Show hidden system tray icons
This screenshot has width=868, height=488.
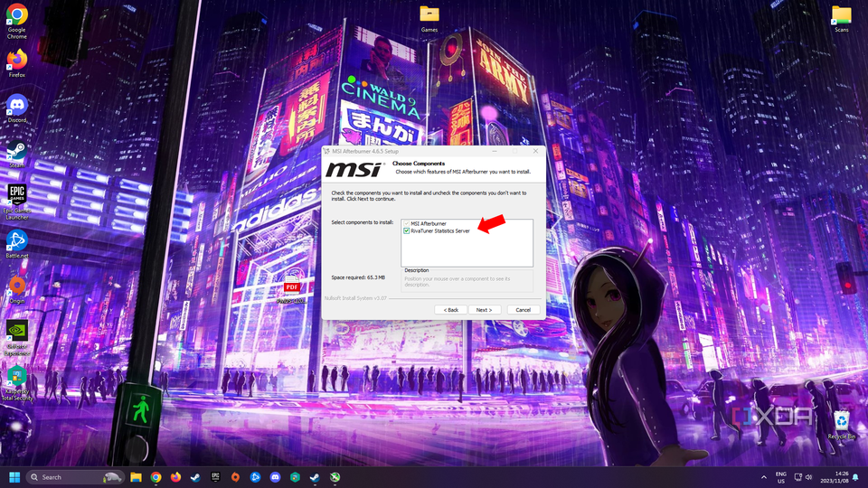click(764, 477)
